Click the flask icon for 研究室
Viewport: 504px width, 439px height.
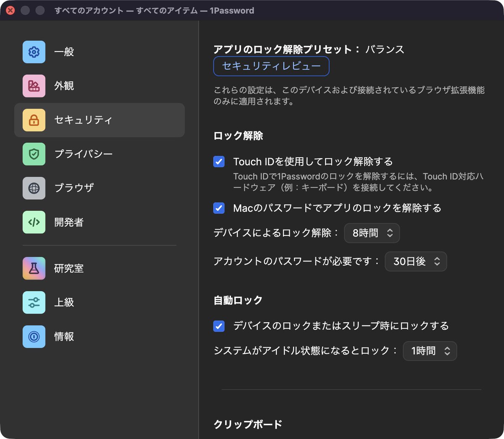(x=34, y=269)
